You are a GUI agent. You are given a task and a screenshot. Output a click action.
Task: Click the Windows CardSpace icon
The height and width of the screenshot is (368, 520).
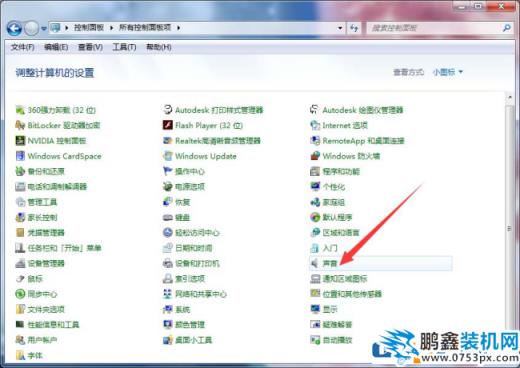coord(20,156)
